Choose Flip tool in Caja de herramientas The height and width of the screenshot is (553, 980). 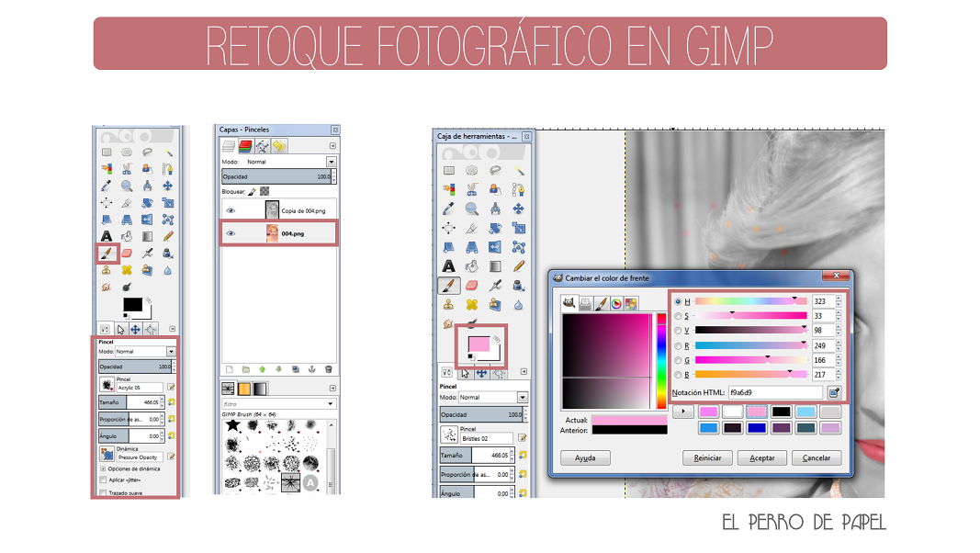click(495, 247)
